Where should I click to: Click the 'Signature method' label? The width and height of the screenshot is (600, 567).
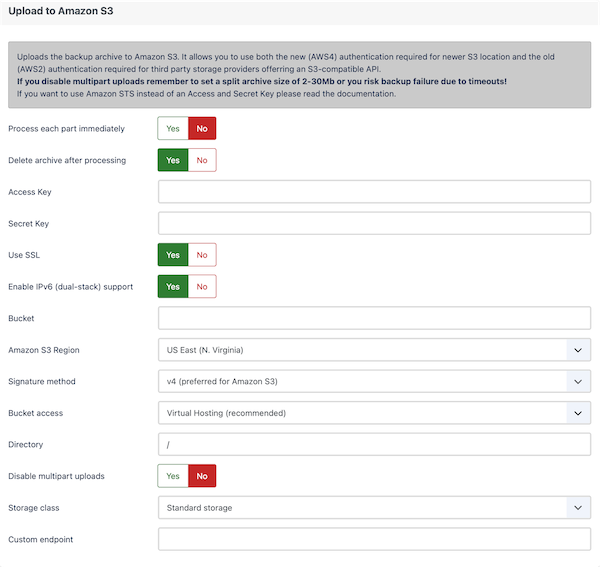[x=42, y=381]
